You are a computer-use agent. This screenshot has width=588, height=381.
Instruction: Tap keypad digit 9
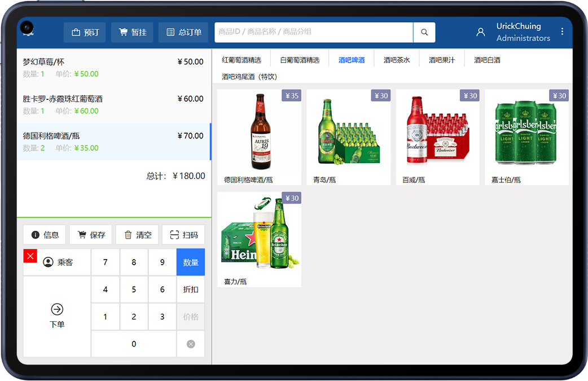click(163, 262)
